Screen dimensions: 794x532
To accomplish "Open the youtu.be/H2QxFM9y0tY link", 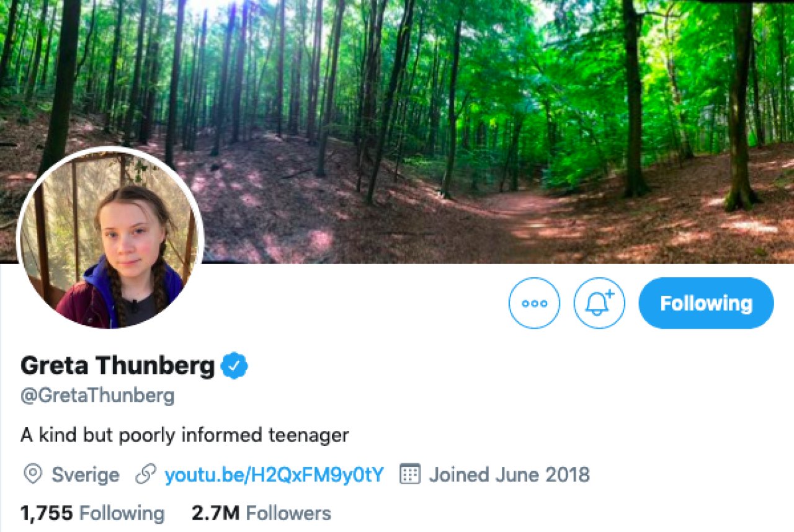I will (x=274, y=475).
